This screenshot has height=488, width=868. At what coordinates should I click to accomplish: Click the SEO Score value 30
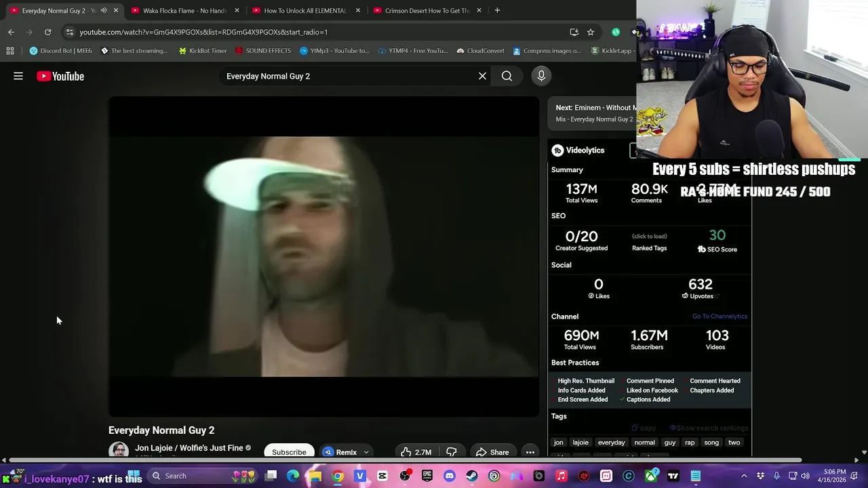[717, 236]
